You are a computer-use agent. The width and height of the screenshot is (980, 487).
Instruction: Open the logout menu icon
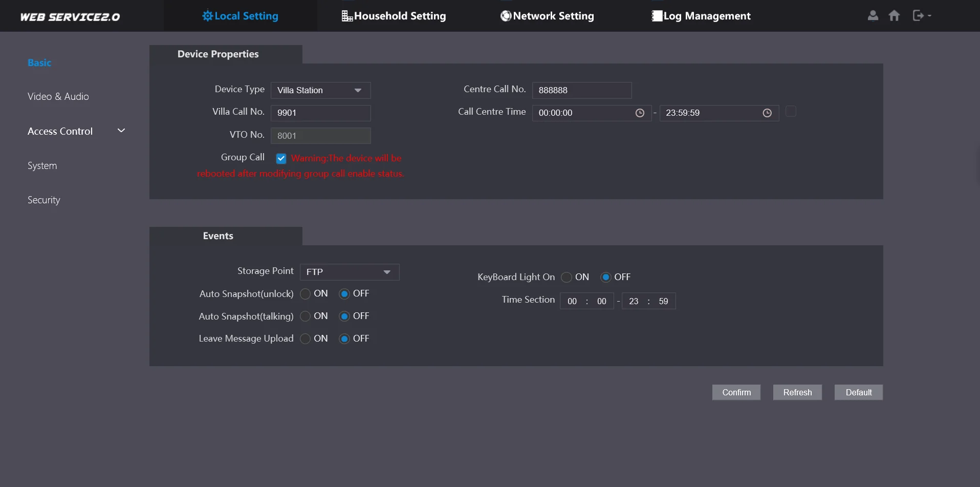(x=922, y=15)
